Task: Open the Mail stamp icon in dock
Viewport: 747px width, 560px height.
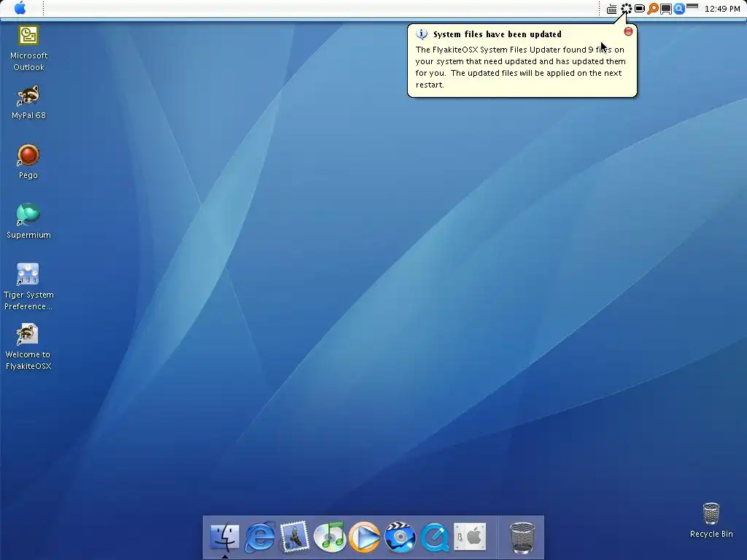Action: click(x=295, y=537)
